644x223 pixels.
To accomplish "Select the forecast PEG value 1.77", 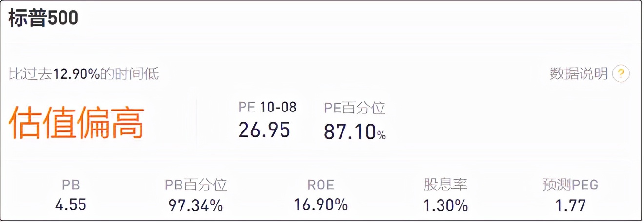I will (570, 205).
